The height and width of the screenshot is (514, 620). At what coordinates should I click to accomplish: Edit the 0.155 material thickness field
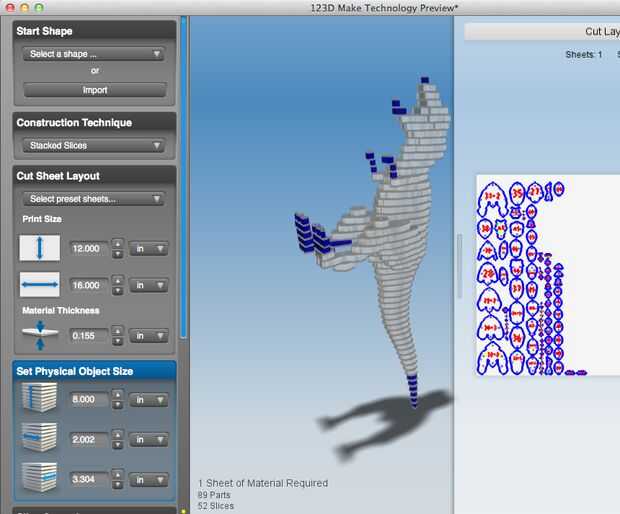point(89,336)
